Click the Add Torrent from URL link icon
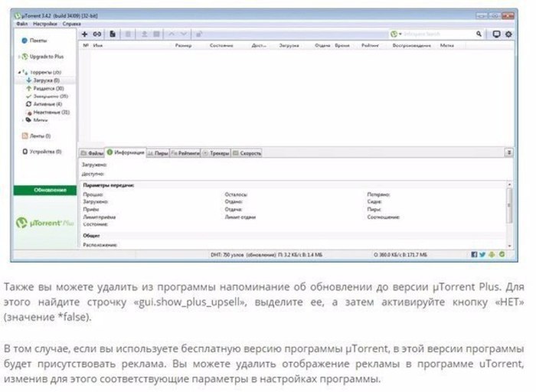Viewport: 536px width, 392px height. click(97, 34)
